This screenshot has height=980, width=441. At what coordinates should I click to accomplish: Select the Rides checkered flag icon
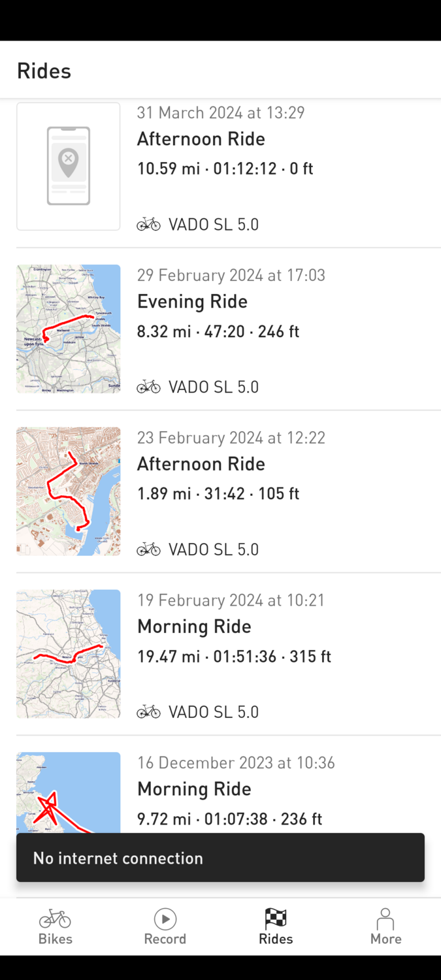(276, 919)
